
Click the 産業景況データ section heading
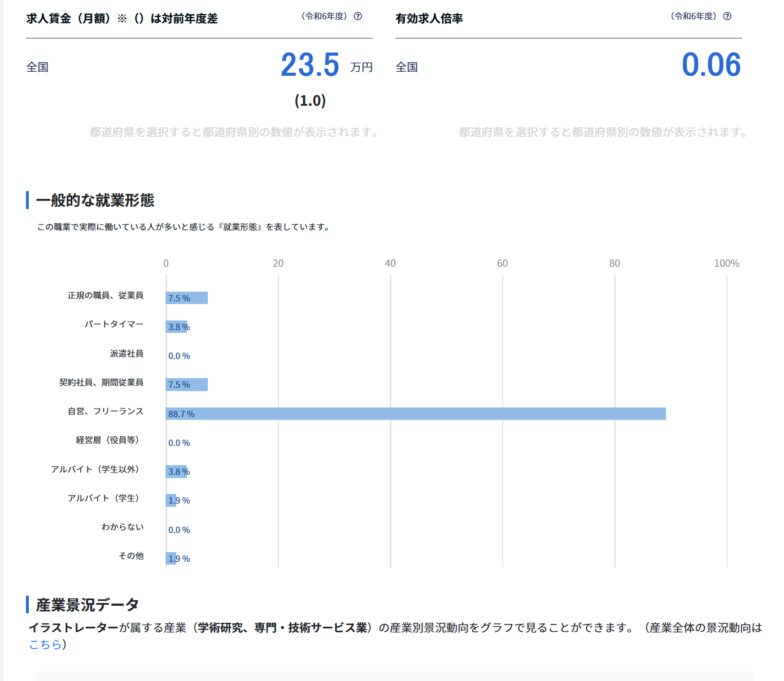pyautogui.click(x=88, y=605)
